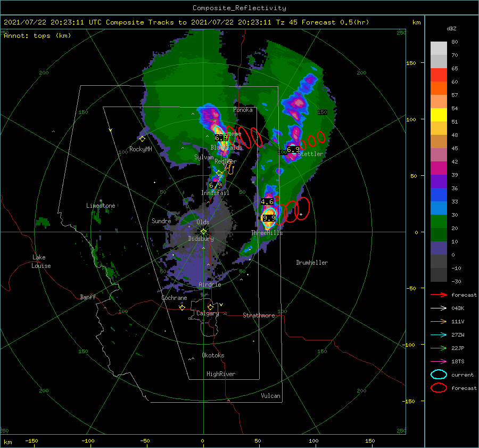Click the white 04DK arrow legend icon

coord(439,308)
